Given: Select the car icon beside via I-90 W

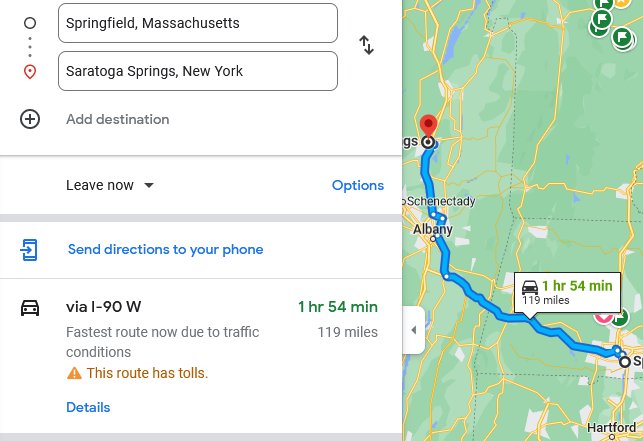Looking at the screenshot, I should pyautogui.click(x=30, y=308).
